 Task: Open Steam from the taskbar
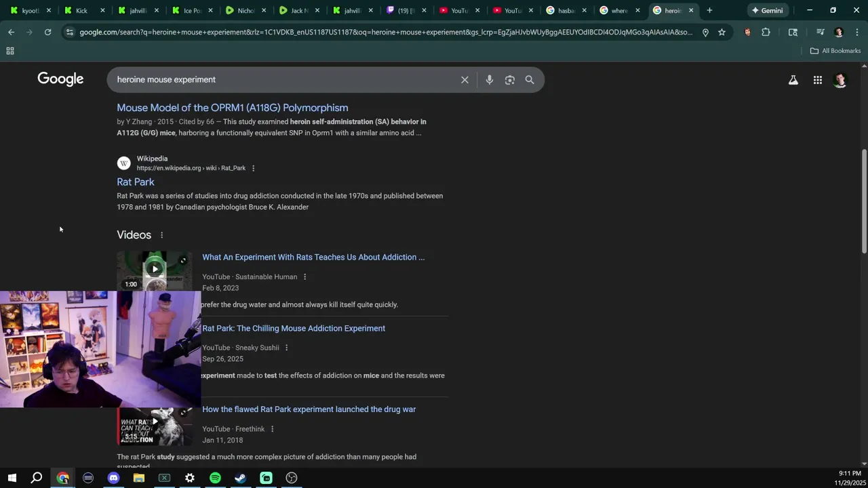(240, 478)
